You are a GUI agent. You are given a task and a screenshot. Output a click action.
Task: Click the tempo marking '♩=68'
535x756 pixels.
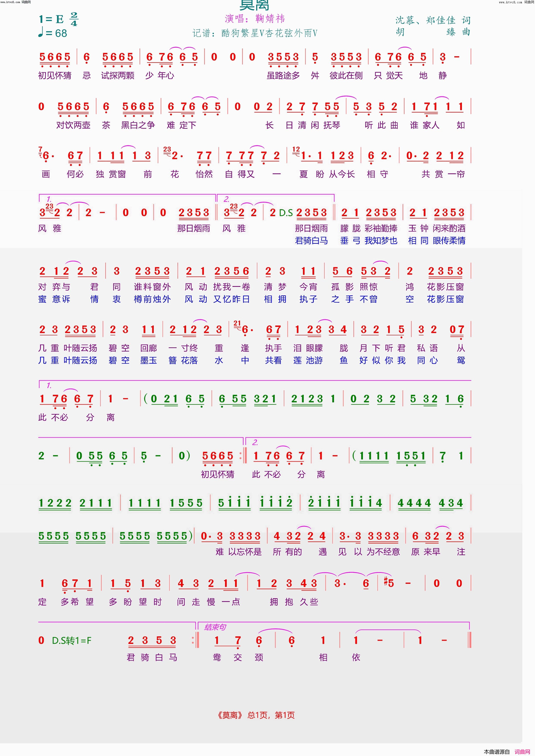53,33
